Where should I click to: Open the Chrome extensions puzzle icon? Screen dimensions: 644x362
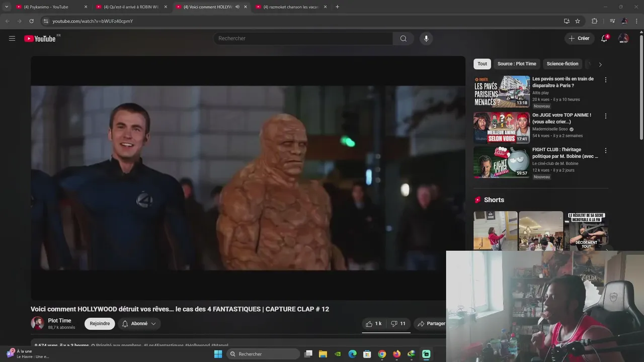coord(594,21)
